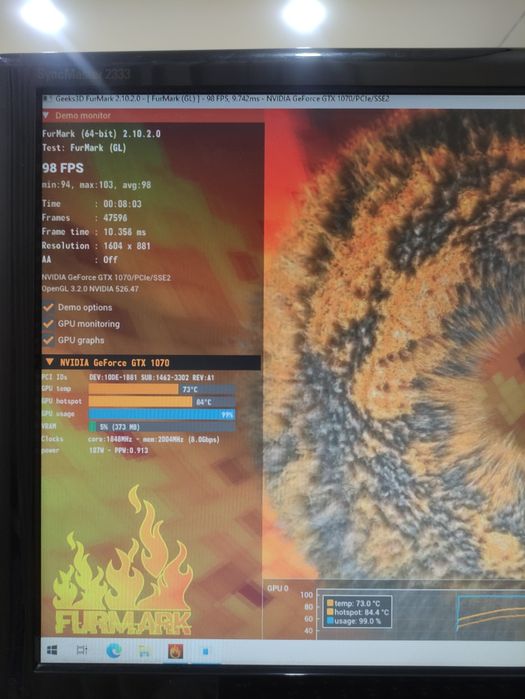The width and height of the screenshot is (525, 699).
Task: Open the Windows Start menu
Action: coord(52,650)
